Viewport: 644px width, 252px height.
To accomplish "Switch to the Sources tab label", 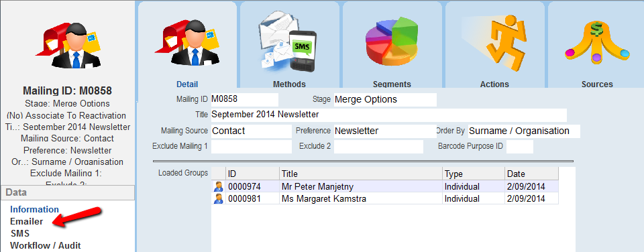I will (597, 84).
